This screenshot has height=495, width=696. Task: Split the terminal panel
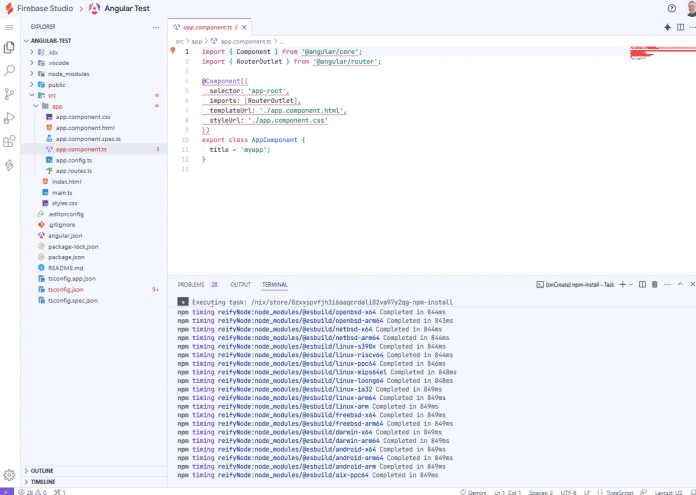[642, 285]
